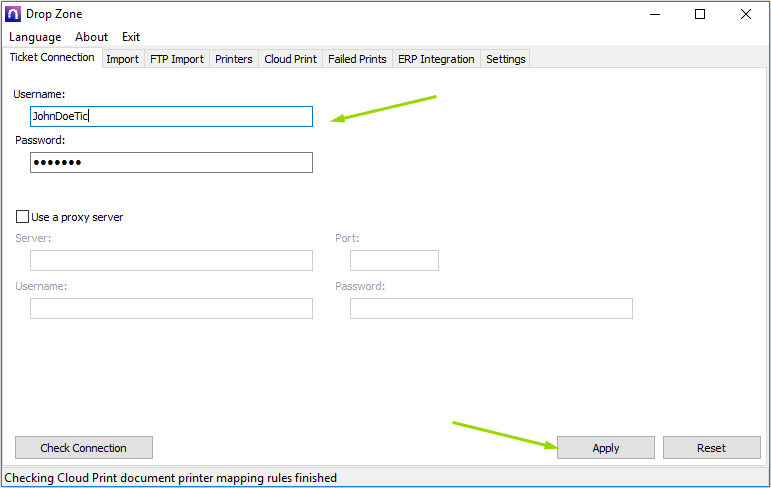Open the Settings tab
771x488 pixels.
coord(505,59)
